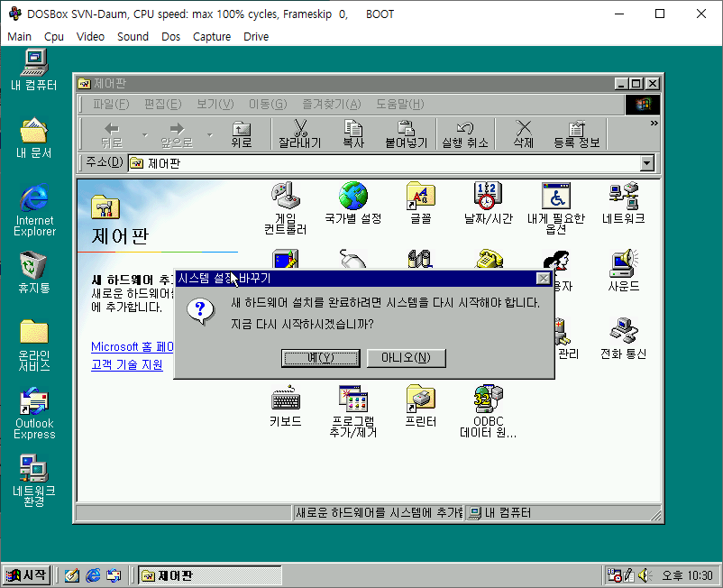Image resolution: width=723 pixels, height=588 pixels.
Task: Open DOSBox Drive menu
Action: [256, 36]
